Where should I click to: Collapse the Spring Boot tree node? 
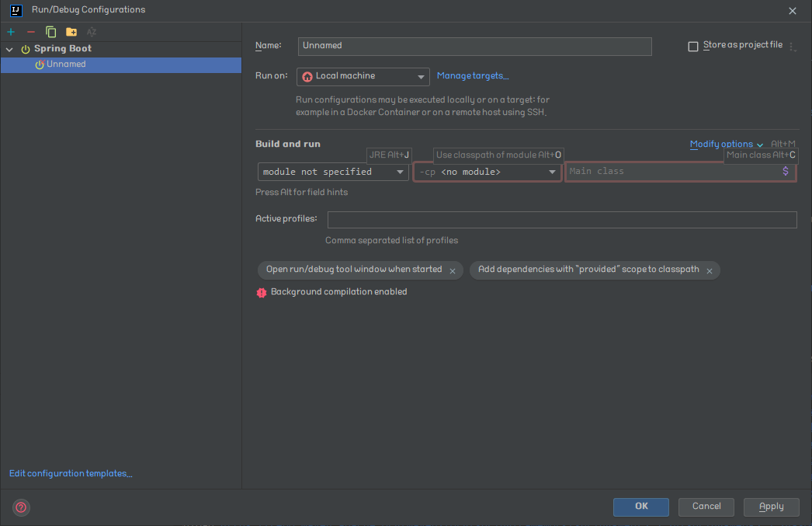[x=9, y=49]
